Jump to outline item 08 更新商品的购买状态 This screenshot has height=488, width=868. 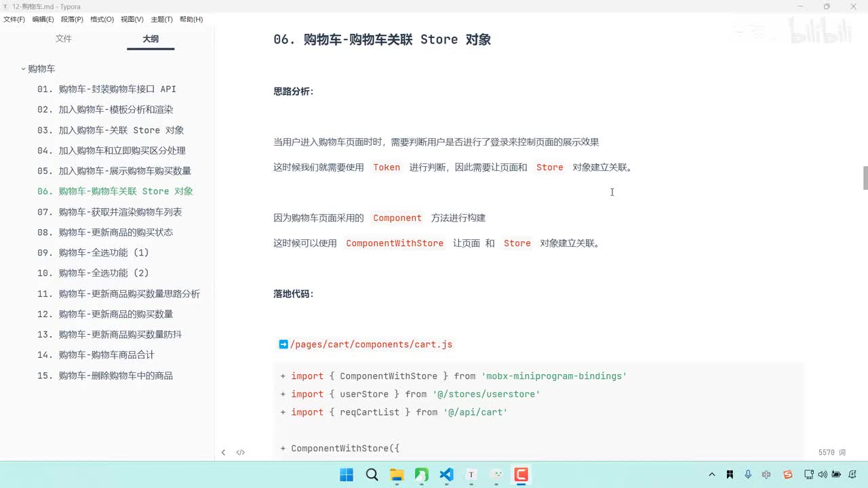click(105, 232)
